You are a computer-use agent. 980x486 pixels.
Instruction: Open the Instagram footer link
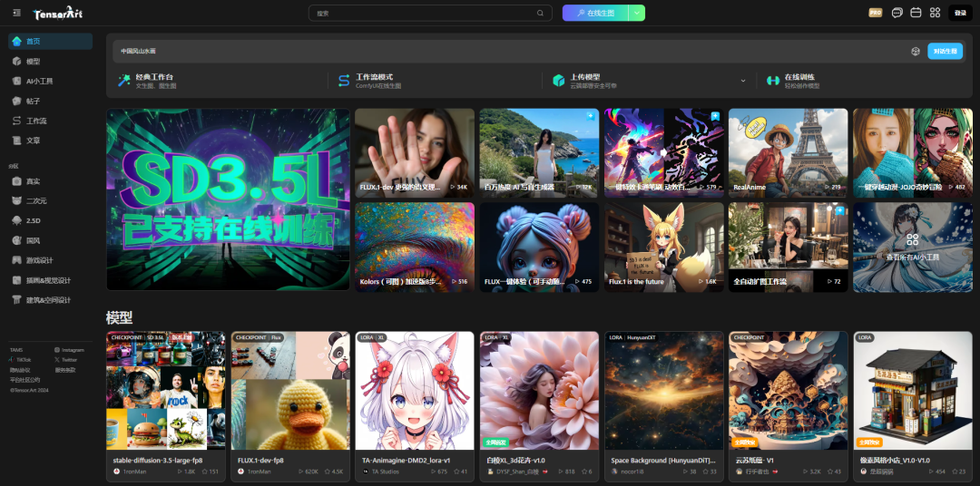coord(69,350)
